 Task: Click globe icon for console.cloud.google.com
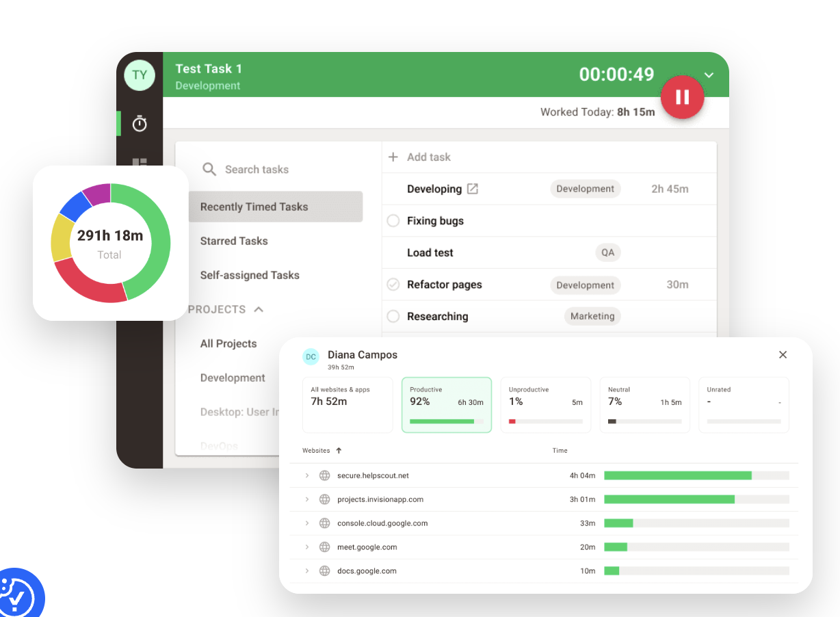pos(325,523)
